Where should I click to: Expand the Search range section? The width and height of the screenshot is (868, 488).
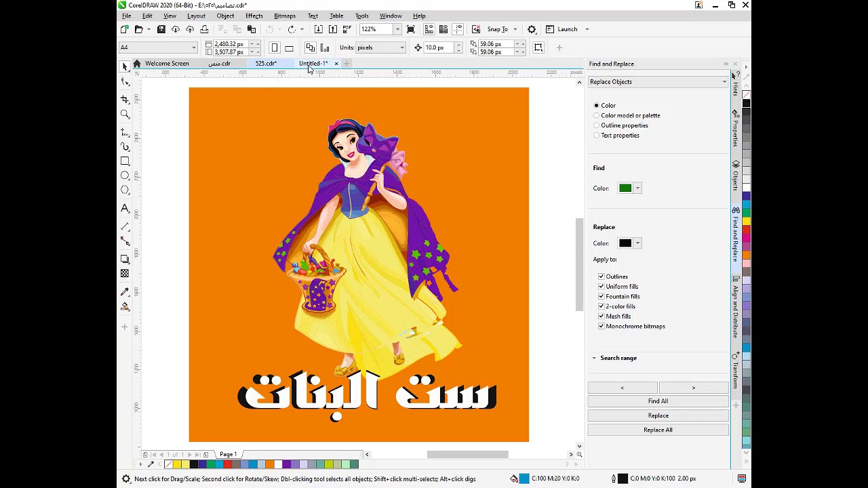pyautogui.click(x=594, y=358)
